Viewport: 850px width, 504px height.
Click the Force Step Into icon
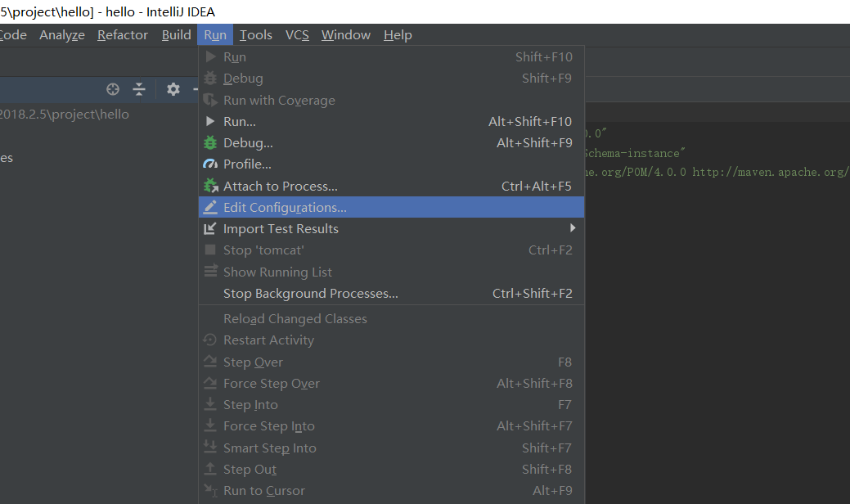click(x=210, y=426)
